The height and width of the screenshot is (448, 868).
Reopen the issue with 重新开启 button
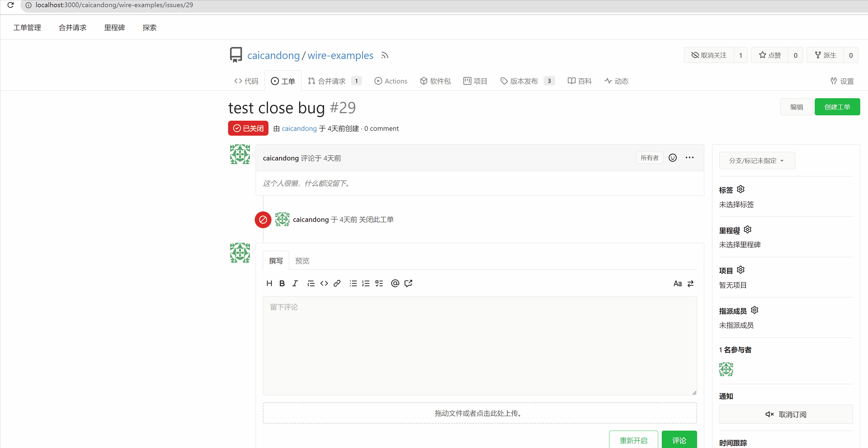click(633, 440)
